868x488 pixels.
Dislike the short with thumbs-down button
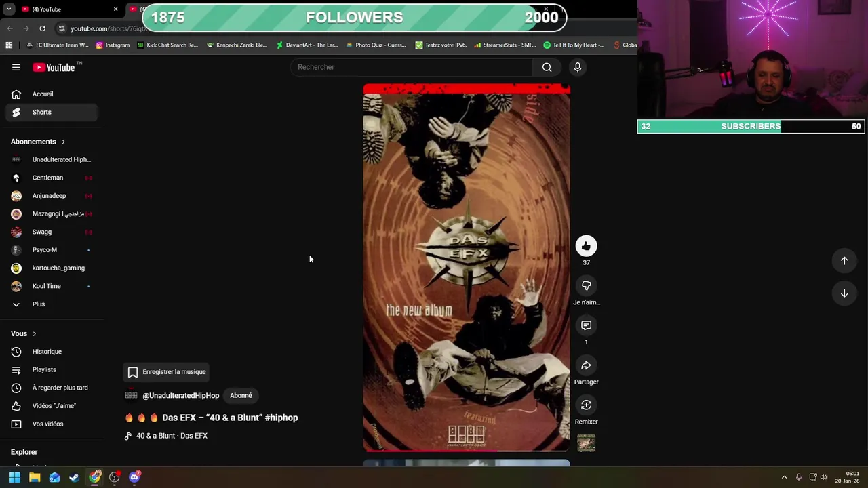coord(586,286)
